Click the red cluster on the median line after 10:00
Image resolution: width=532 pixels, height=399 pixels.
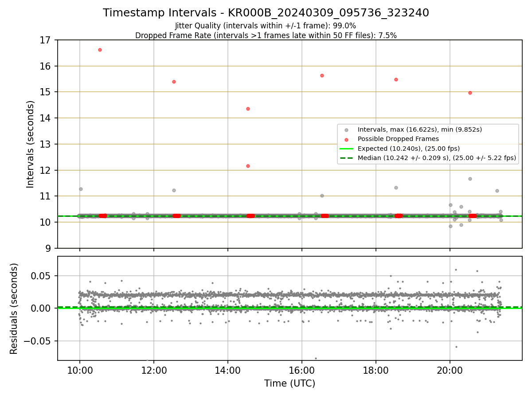(103, 215)
